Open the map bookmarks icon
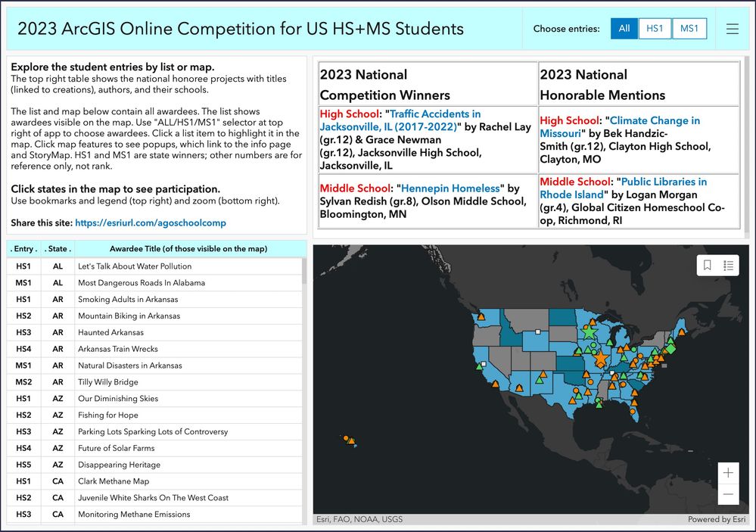Viewport: 756px width, 532px height. [x=708, y=266]
